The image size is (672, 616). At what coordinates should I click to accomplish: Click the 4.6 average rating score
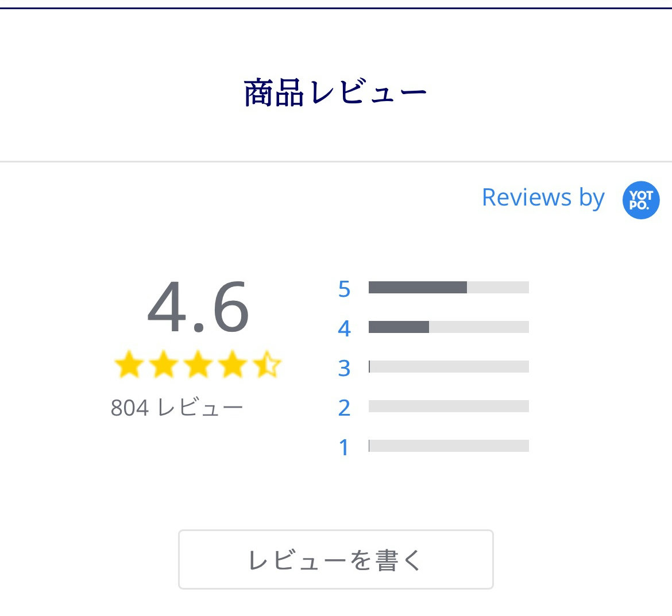pos(198,307)
